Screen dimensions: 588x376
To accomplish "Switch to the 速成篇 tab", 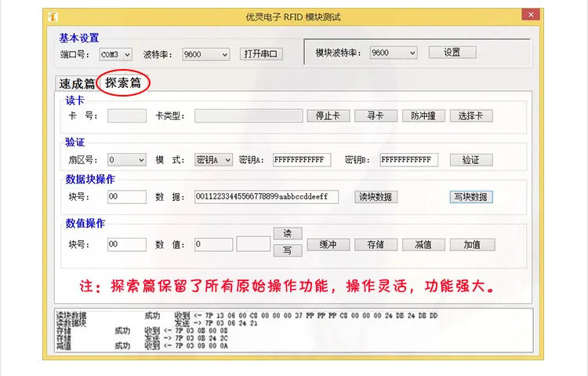I will point(77,83).
